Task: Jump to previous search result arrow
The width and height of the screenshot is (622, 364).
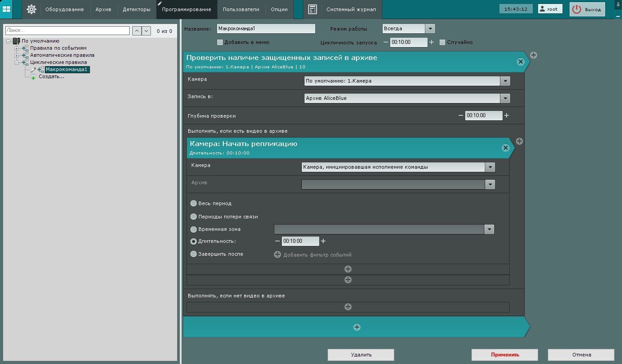Action: tap(137, 31)
